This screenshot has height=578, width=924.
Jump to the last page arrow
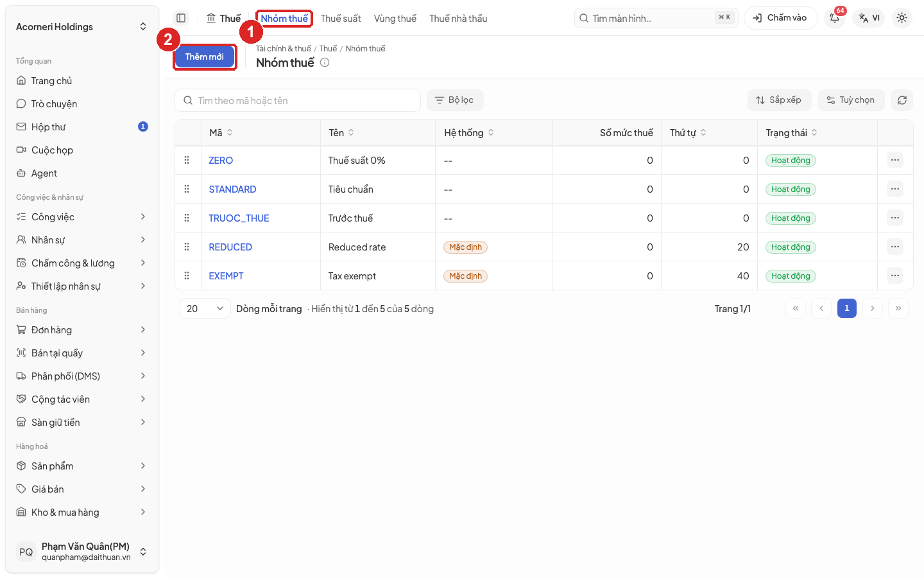click(898, 308)
